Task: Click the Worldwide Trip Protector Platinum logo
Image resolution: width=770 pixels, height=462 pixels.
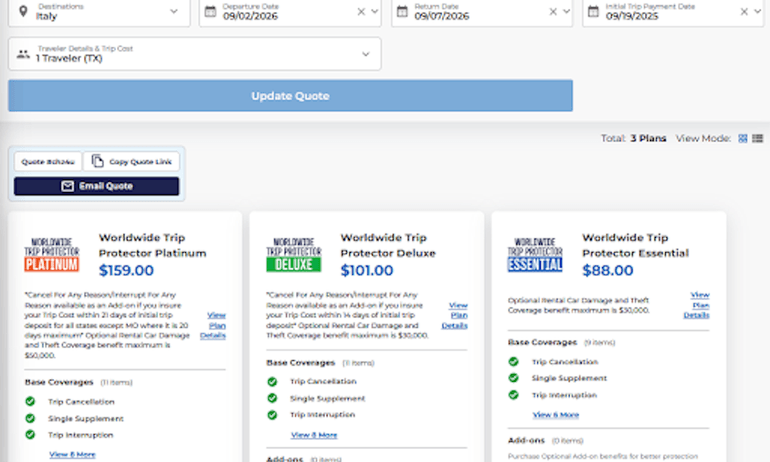Action: pos(52,255)
